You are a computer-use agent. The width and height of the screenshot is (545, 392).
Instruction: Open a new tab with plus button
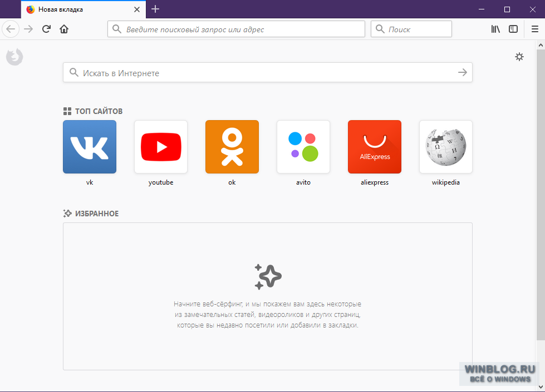point(155,9)
